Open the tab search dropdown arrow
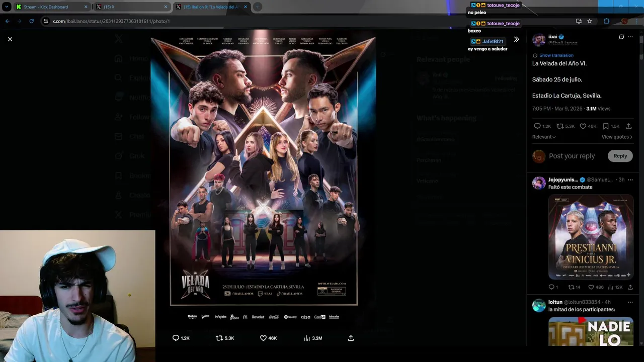The height and width of the screenshot is (362, 644). tap(7, 7)
